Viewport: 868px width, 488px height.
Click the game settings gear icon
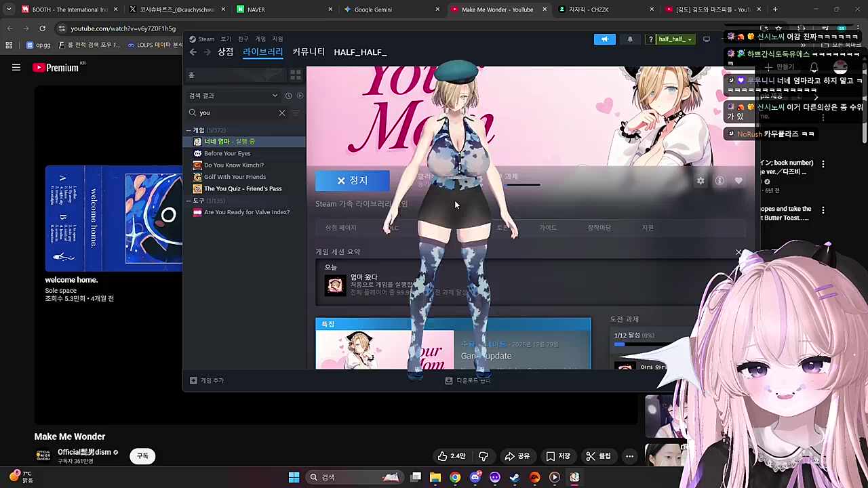(701, 181)
